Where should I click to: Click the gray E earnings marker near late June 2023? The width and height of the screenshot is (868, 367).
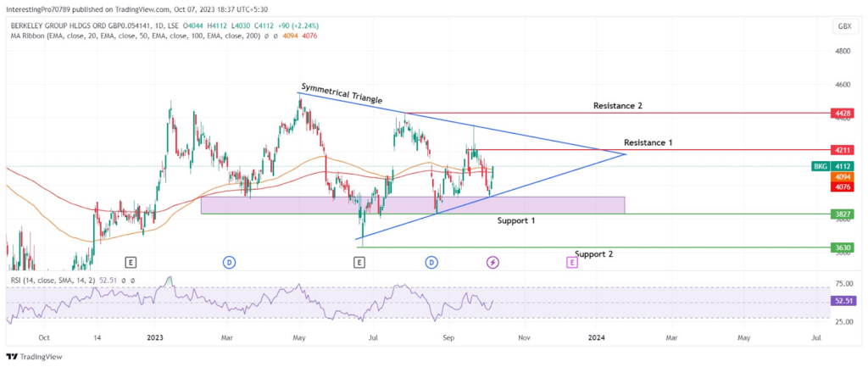(x=359, y=263)
